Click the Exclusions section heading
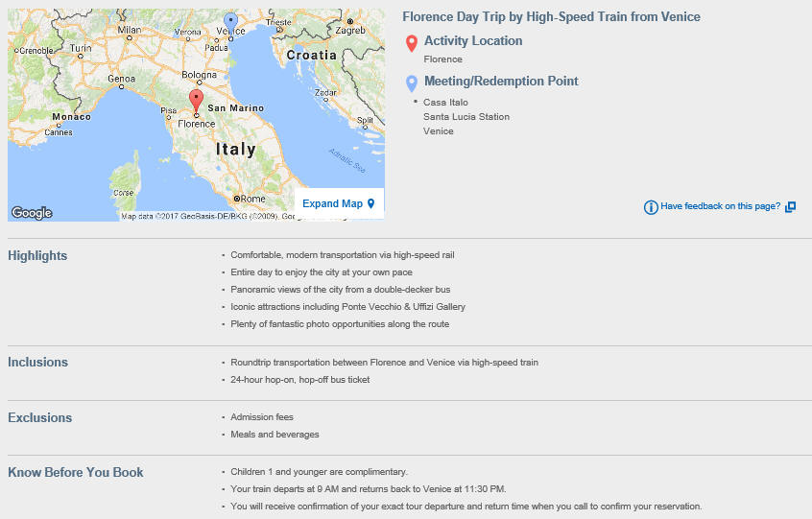This screenshot has height=519, width=812. point(40,417)
